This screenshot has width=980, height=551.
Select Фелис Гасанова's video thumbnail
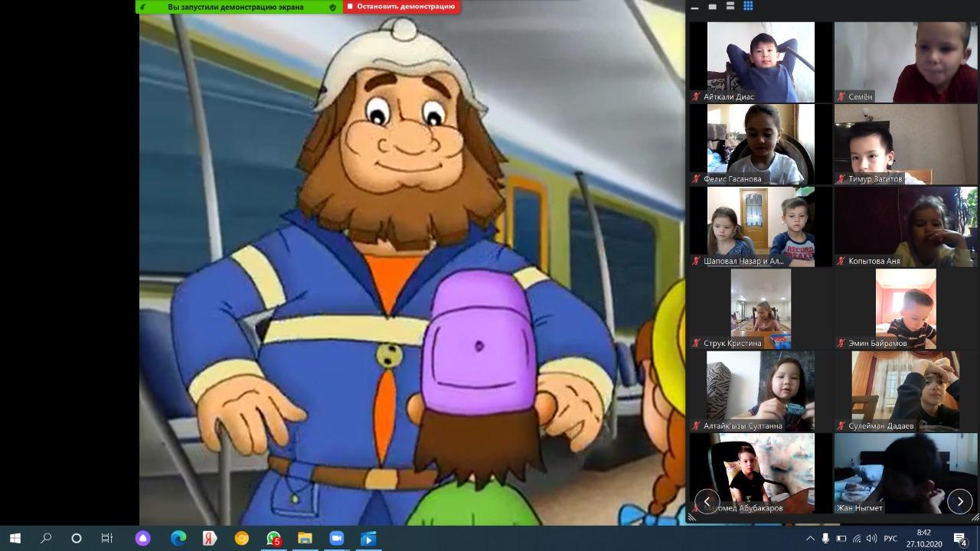pos(760,145)
